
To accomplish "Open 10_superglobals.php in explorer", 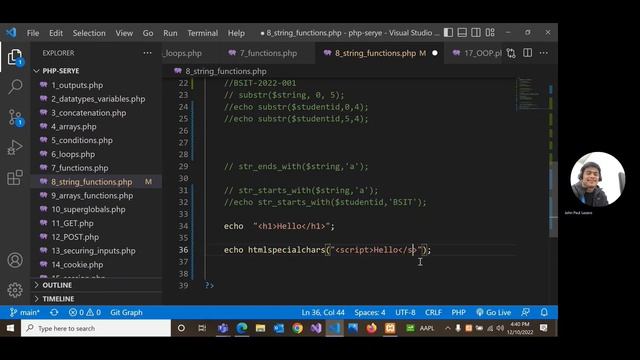I will tap(96, 209).
